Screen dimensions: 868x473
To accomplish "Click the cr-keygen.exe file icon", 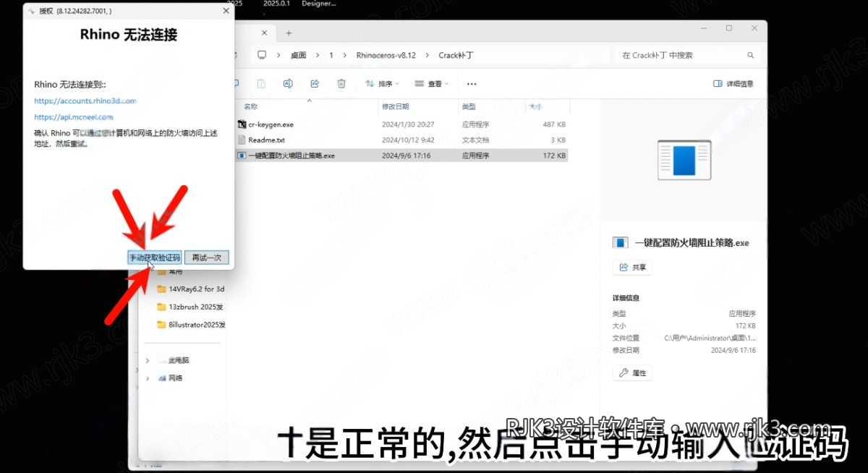I will (x=242, y=124).
